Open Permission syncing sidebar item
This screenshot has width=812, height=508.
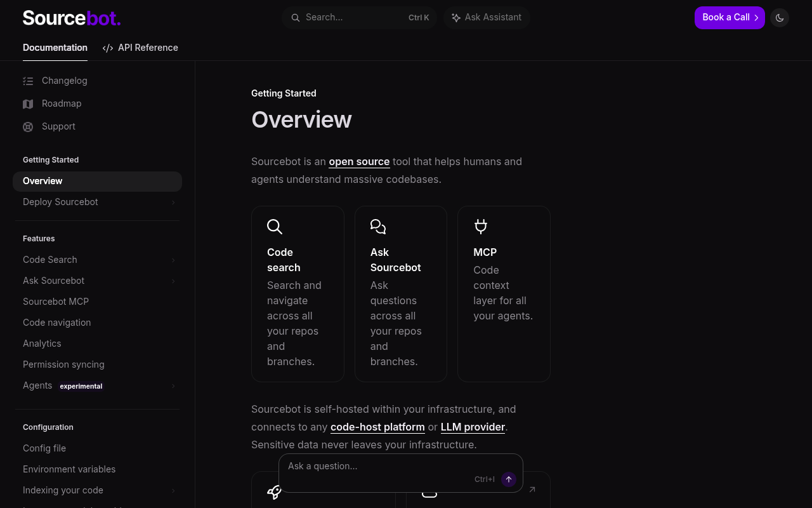point(97,364)
